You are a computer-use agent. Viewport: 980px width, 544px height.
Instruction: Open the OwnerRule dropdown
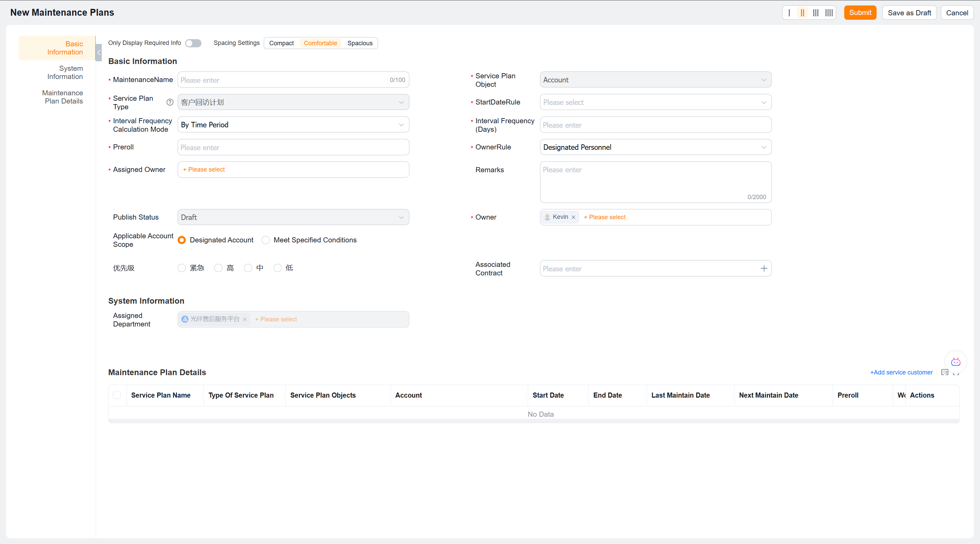point(655,147)
